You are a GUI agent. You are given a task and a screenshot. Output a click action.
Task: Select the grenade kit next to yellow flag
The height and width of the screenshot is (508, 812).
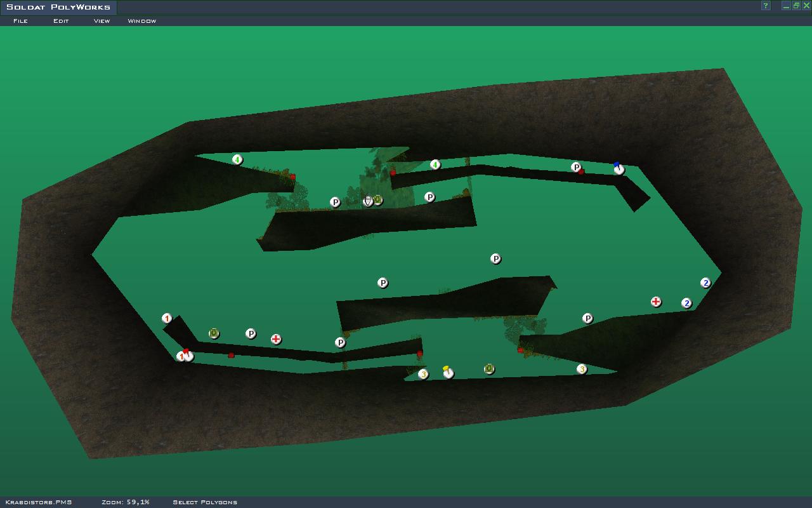pyautogui.click(x=489, y=369)
